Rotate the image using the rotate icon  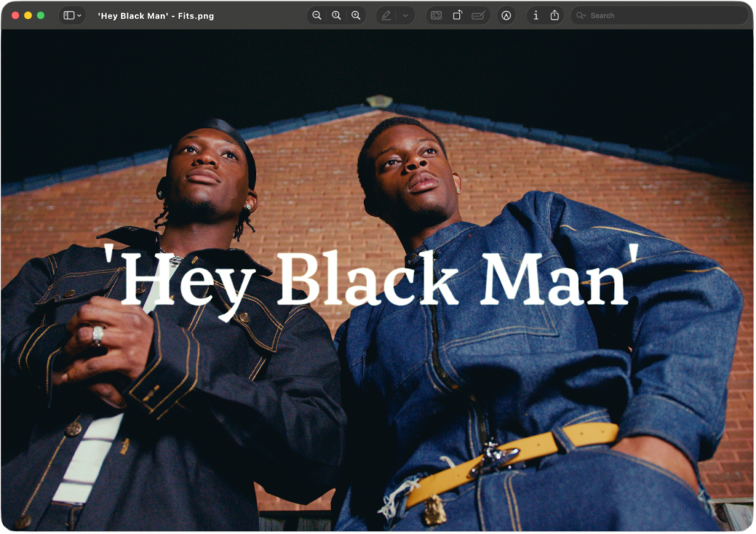pos(457,16)
